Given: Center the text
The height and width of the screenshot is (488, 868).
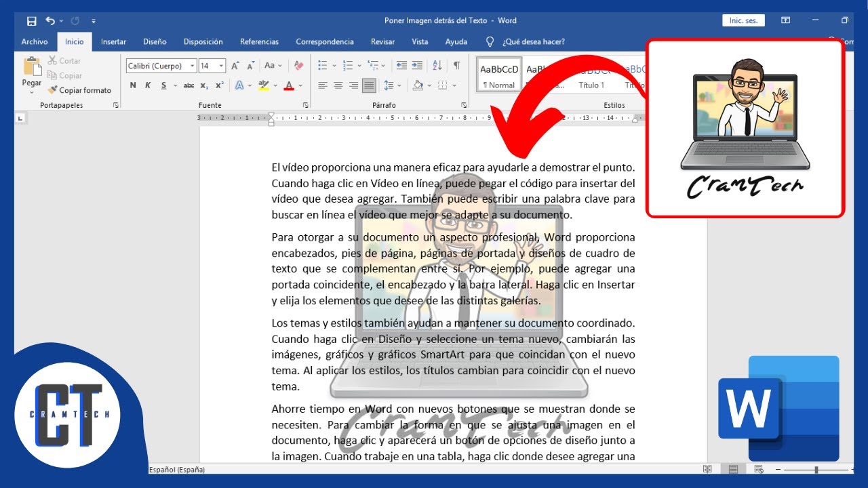Looking at the screenshot, I should coord(338,85).
